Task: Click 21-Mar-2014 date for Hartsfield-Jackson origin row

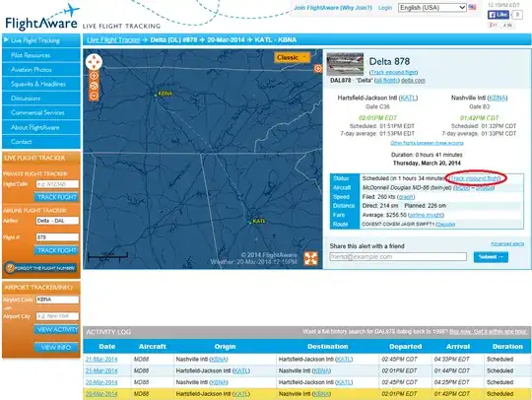Action: [101, 370]
